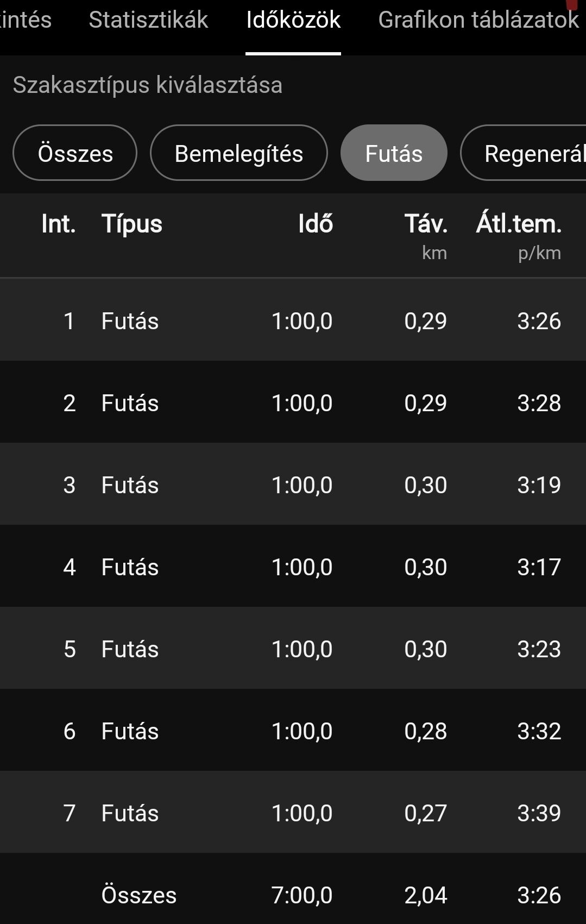Click the Idő column header
The height and width of the screenshot is (924, 586).
click(x=316, y=224)
